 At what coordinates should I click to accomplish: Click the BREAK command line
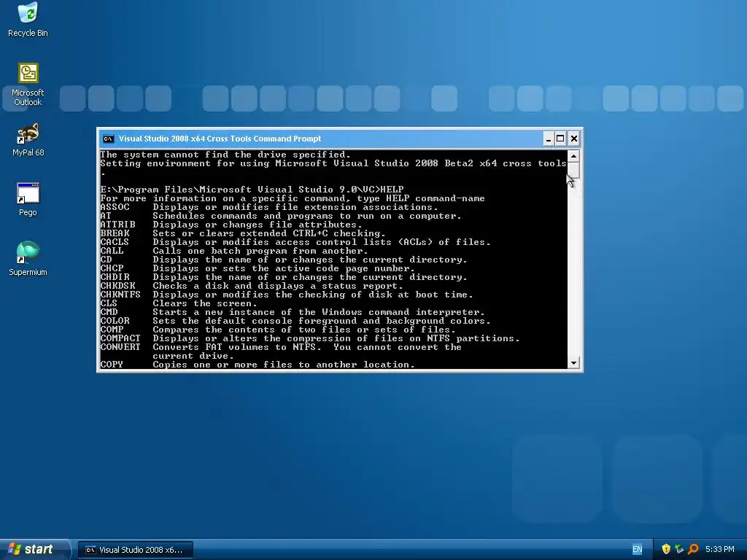point(242,233)
